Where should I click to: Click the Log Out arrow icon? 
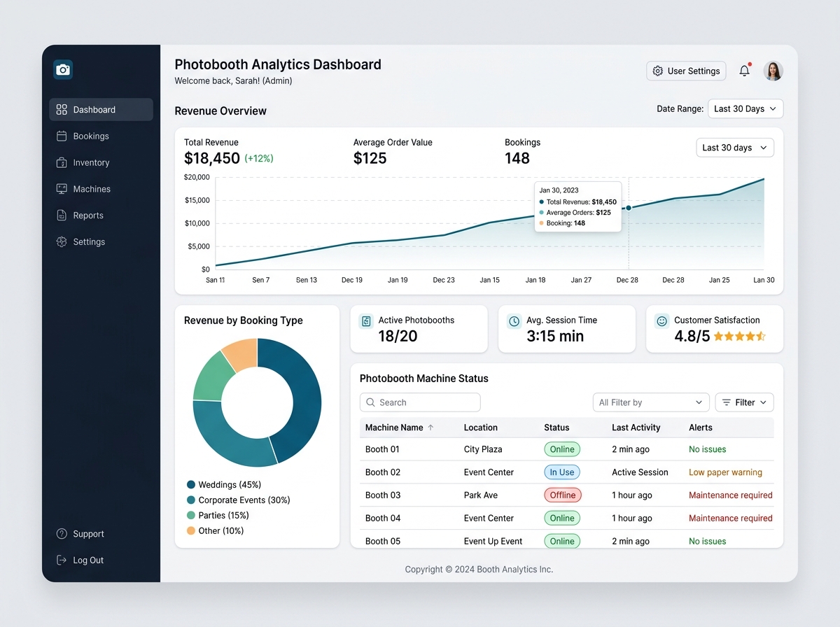(62, 561)
